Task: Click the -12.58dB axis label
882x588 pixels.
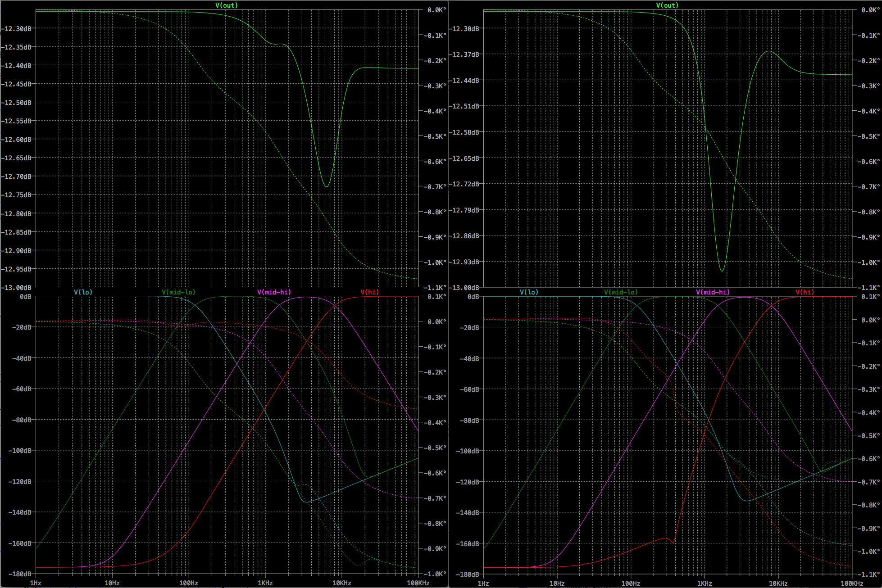Action: [x=464, y=132]
